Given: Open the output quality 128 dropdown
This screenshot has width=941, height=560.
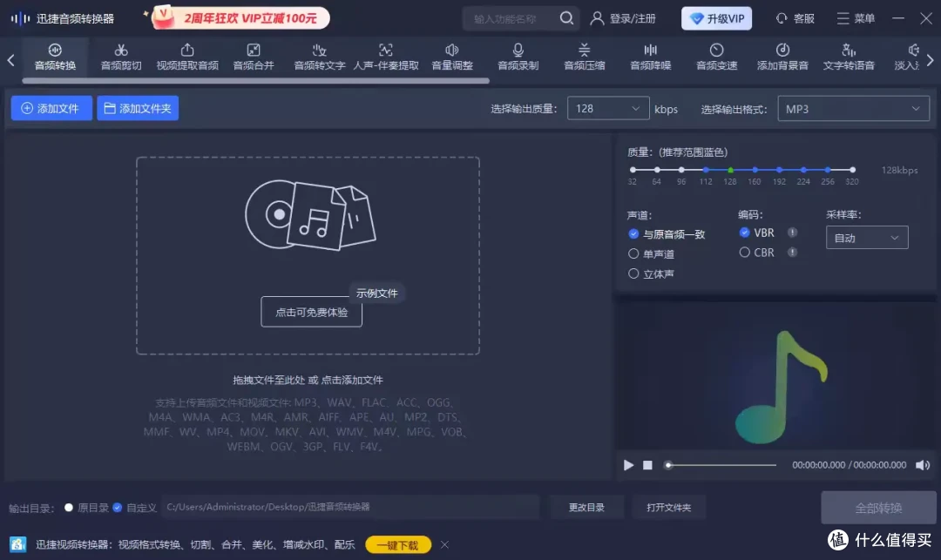Looking at the screenshot, I should (x=608, y=109).
